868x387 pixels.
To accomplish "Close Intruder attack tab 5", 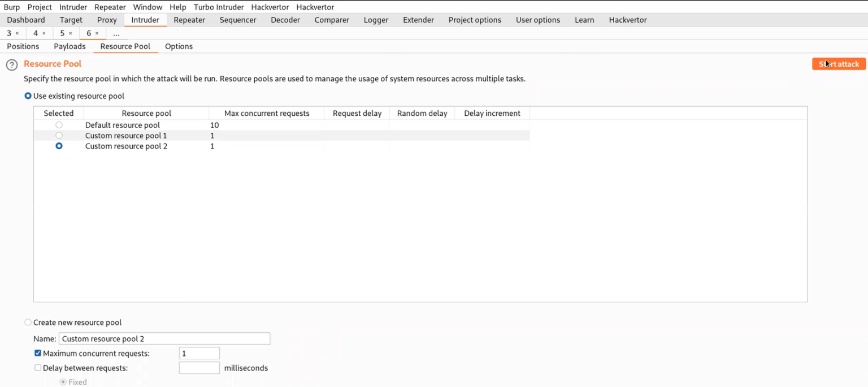I will [71, 33].
